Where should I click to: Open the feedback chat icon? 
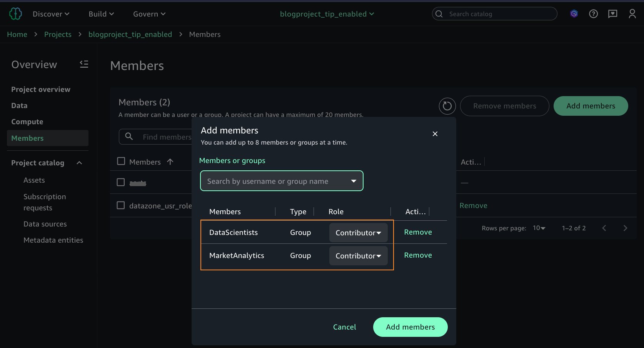click(x=612, y=14)
